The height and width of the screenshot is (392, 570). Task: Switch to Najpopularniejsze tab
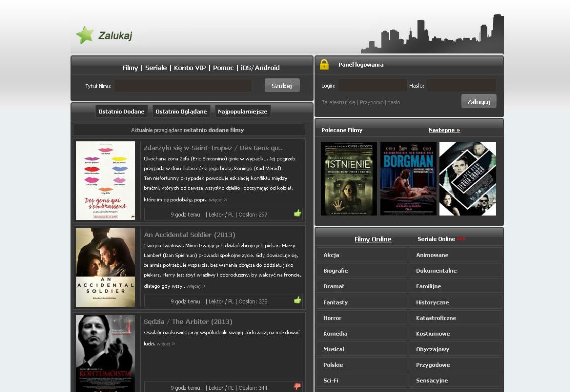[242, 111]
